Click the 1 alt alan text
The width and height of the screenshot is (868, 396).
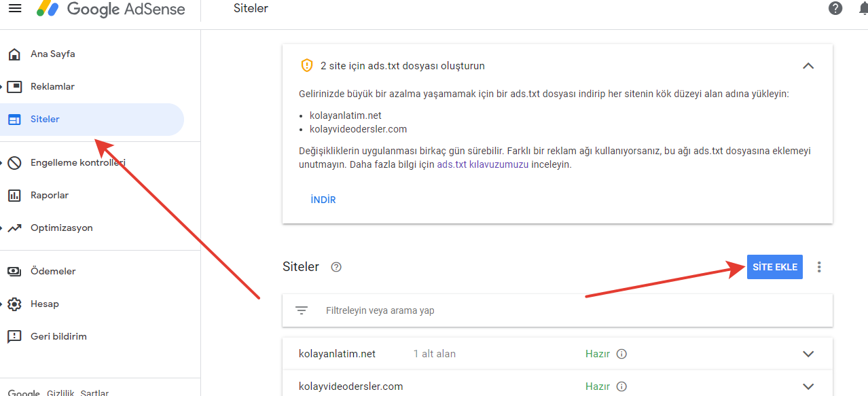click(435, 354)
